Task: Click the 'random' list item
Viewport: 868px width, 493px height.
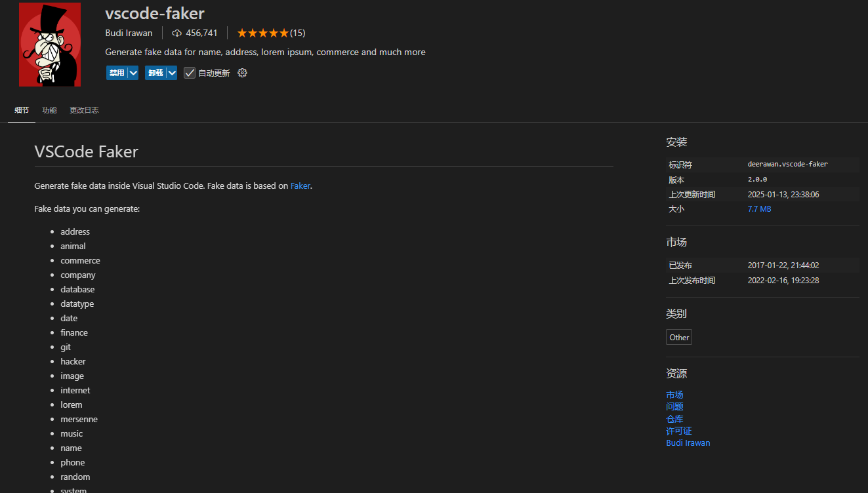Action: pos(75,477)
